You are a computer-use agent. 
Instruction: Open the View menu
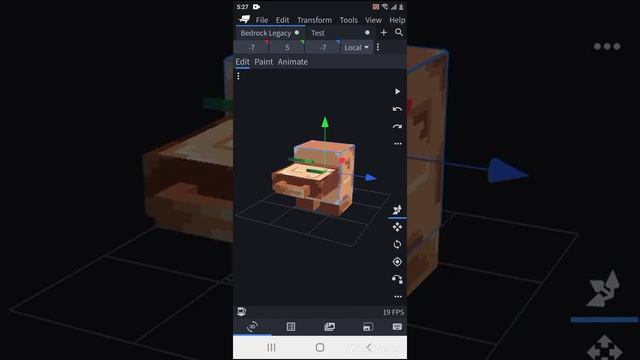coord(373,20)
